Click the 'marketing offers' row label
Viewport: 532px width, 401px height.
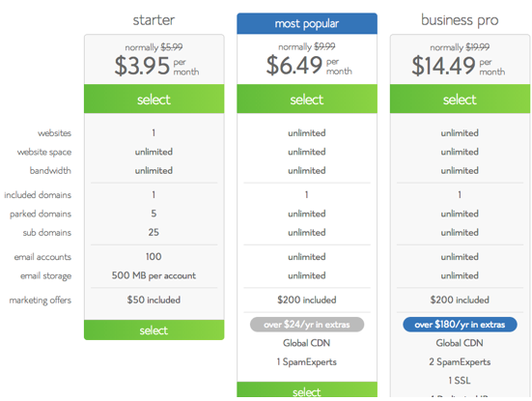coord(40,301)
